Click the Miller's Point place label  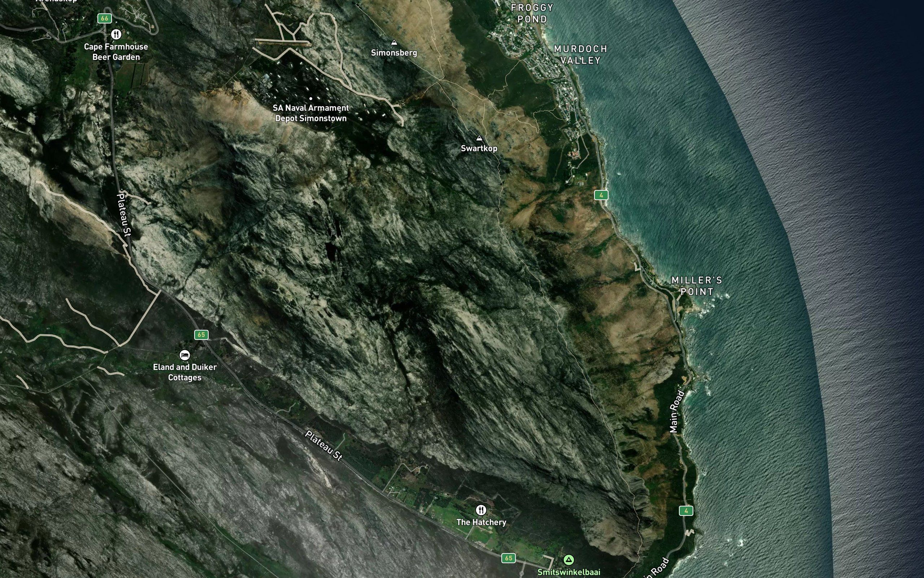(x=697, y=286)
